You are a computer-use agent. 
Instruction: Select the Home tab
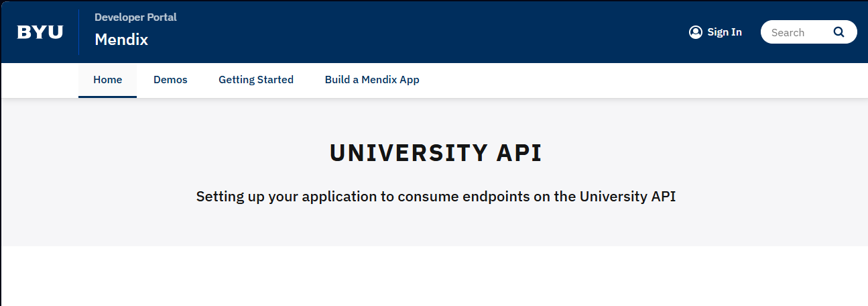tap(107, 80)
